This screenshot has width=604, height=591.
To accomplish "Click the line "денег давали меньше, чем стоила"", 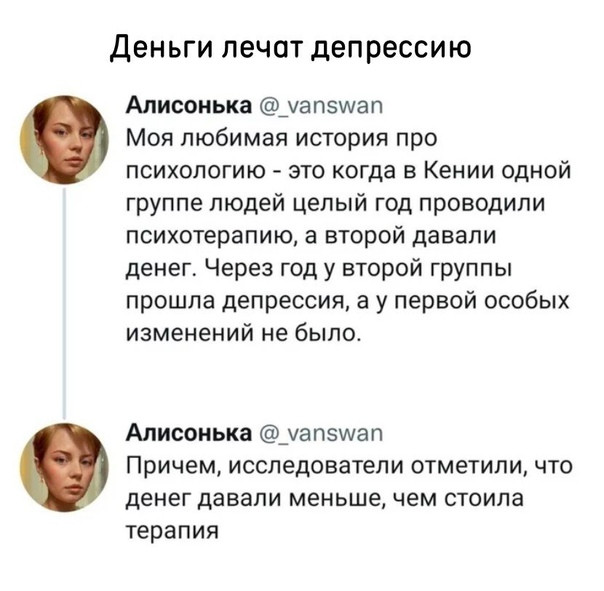I will pos(325,499).
